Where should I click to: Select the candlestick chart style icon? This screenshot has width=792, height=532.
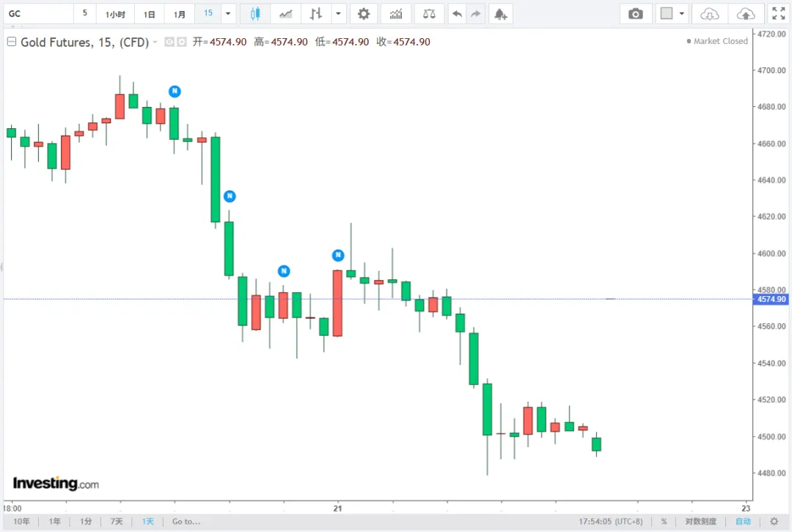(x=255, y=14)
